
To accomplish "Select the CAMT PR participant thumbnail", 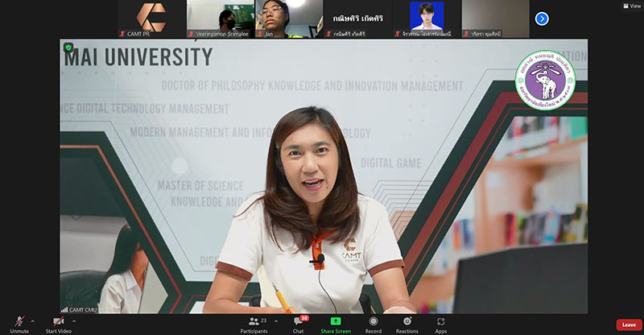I will [151, 19].
